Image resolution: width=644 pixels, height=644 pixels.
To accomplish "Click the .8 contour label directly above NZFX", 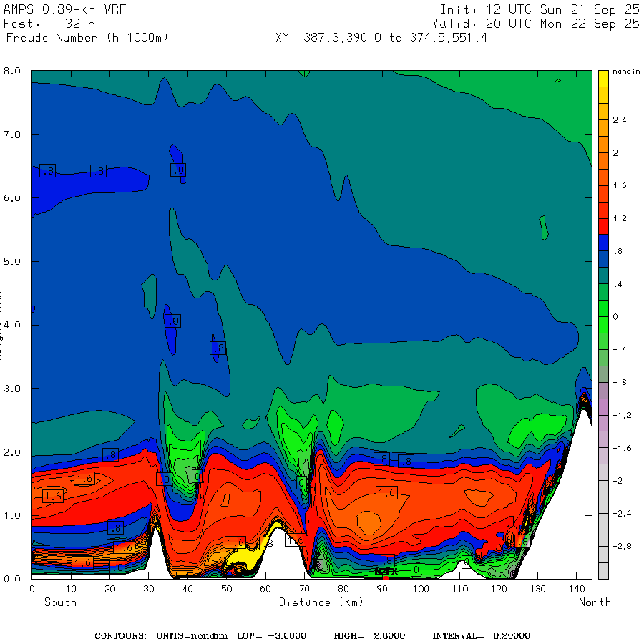I will [386, 560].
